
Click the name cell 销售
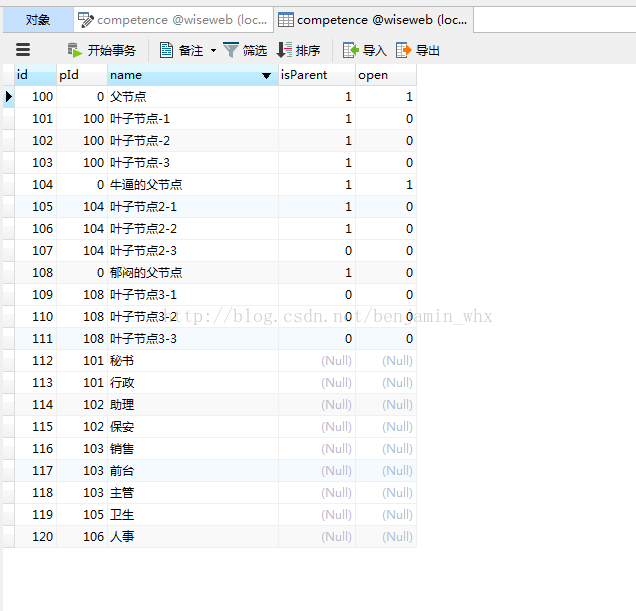pos(193,449)
